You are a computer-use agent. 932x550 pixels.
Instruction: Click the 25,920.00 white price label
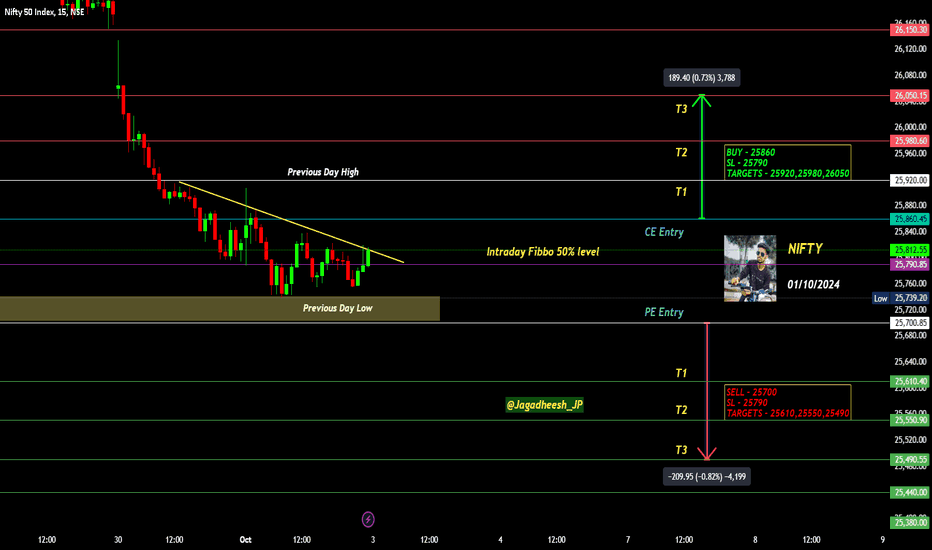[909, 180]
